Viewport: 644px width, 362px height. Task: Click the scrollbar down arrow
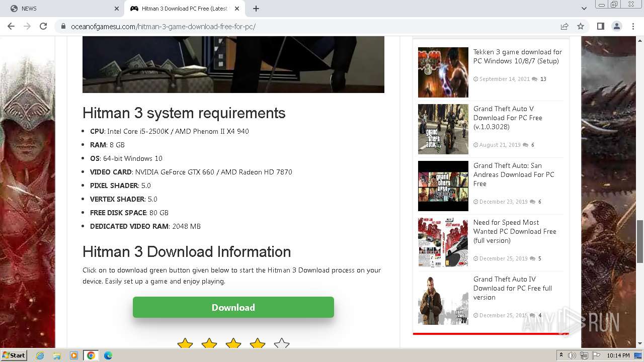point(640,344)
